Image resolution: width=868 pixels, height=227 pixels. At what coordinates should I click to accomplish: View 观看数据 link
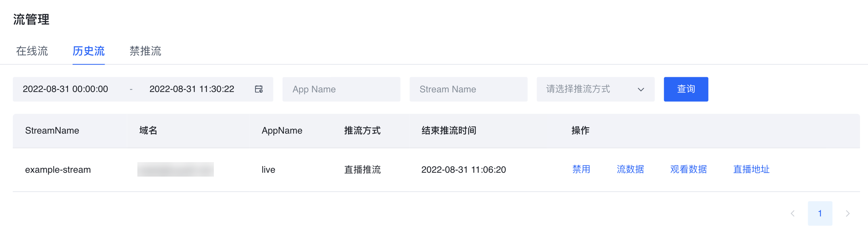point(688,170)
